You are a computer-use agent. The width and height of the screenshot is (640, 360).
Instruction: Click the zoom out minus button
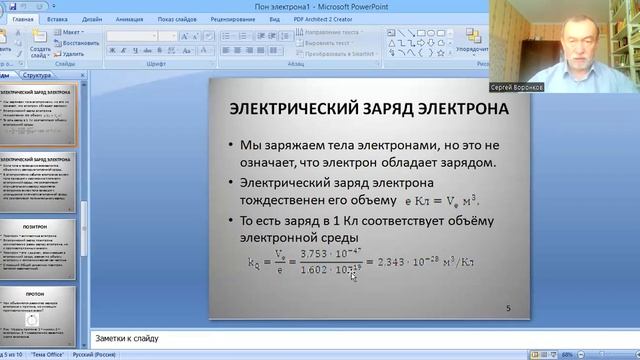click(x=581, y=355)
